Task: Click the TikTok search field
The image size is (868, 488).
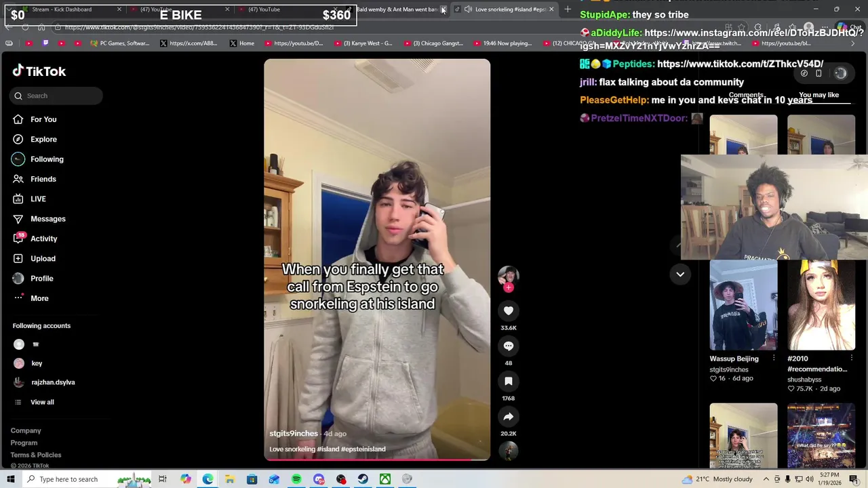Action: (x=56, y=96)
